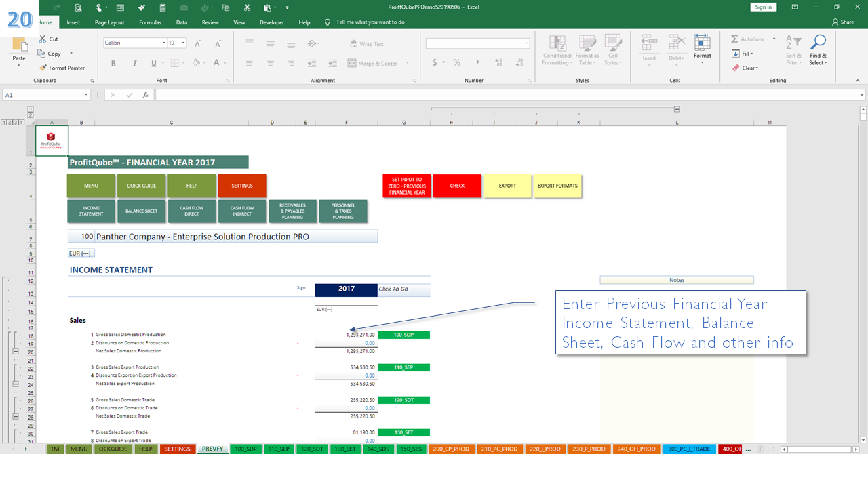The height and width of the screenshot is (488, 868).
Task: Switch to the 100_SDP sheet tab
Action: (245, 449)
